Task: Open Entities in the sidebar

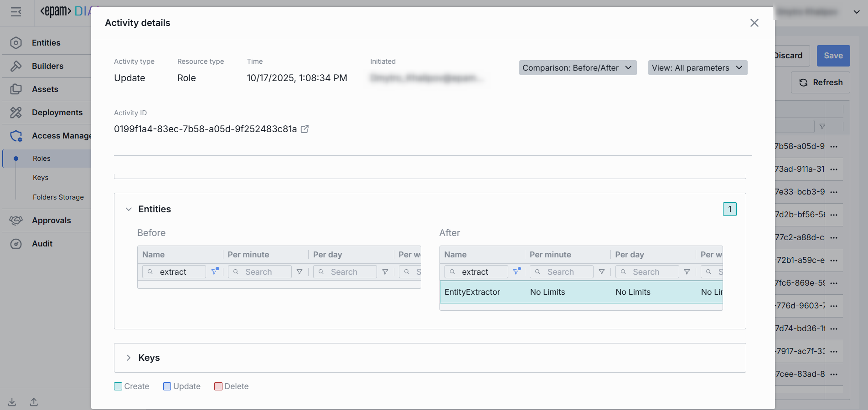Action: (46, 43)
